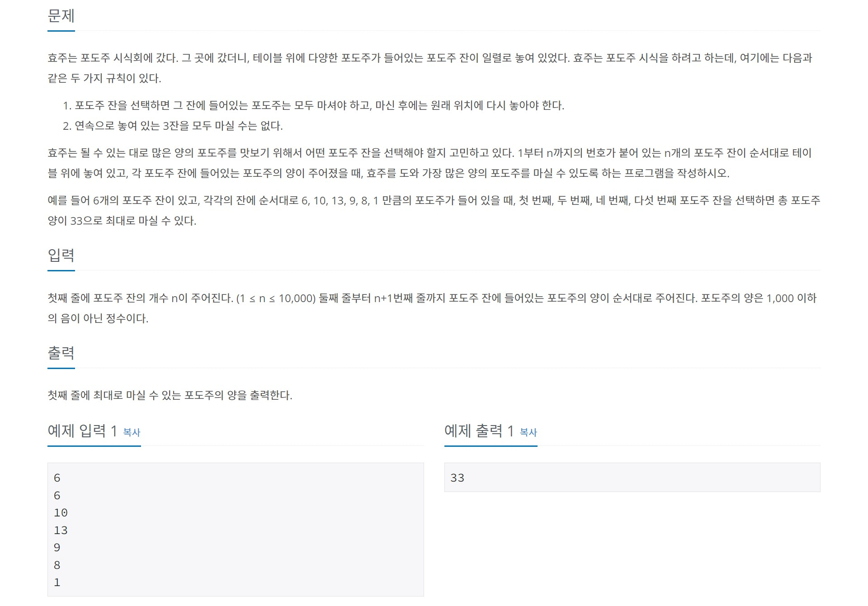Screen dimensions: 868x606
Task: Click the last line 1 in sample input
Action: [x=57, y=582]
